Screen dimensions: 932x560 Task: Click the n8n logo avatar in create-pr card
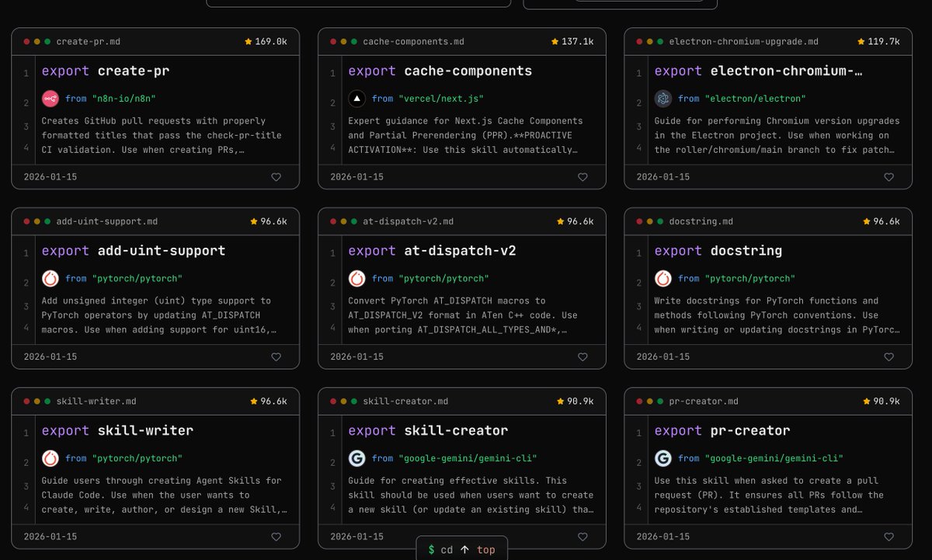click(50, 99)
